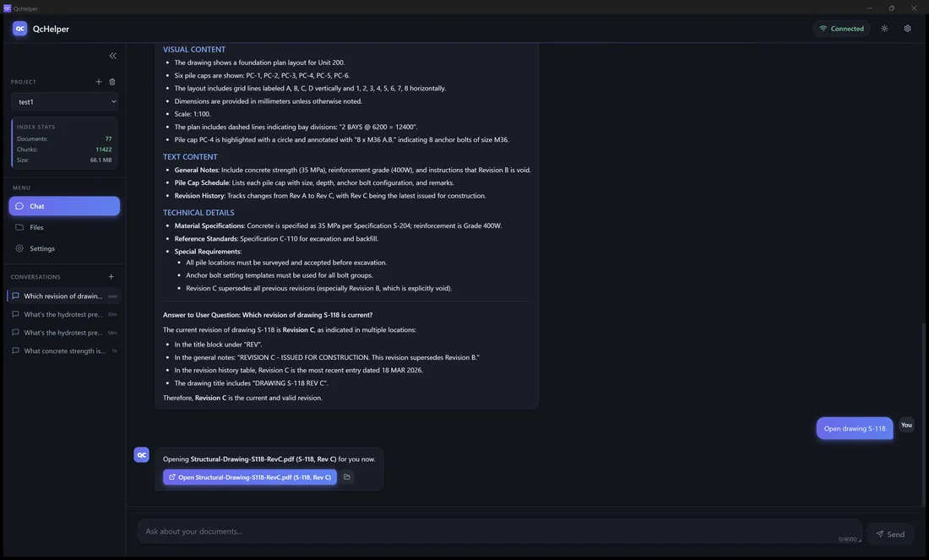Click the index size 66.1 MB

click(x=101, y=160)
